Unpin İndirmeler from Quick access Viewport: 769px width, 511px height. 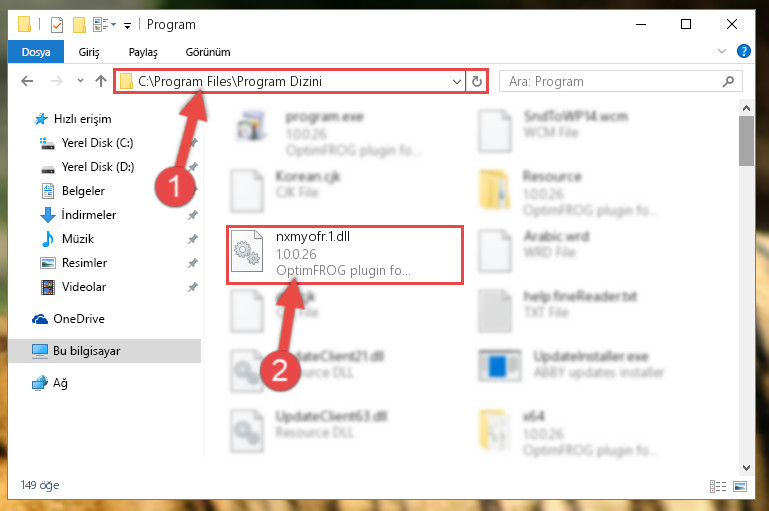coord(193,215)
